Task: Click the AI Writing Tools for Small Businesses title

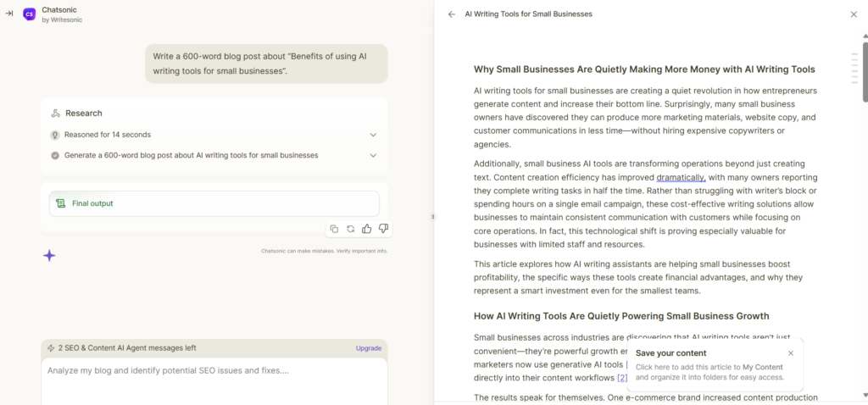Action: tap(529, 14)
